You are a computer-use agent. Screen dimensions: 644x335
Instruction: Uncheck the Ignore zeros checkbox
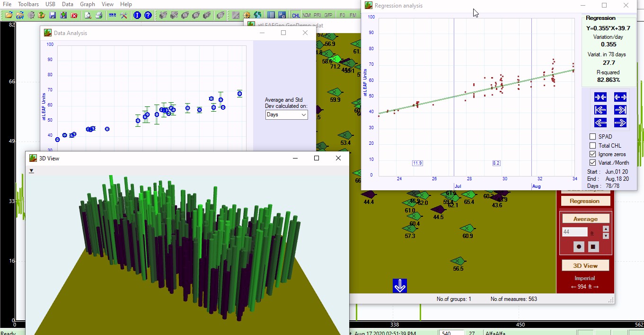pos(592,154)
